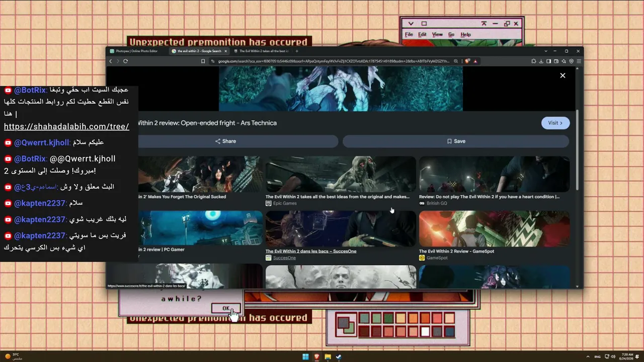
Task: Click the down chevron in the retro window title bar
Action: pos(411,24)
